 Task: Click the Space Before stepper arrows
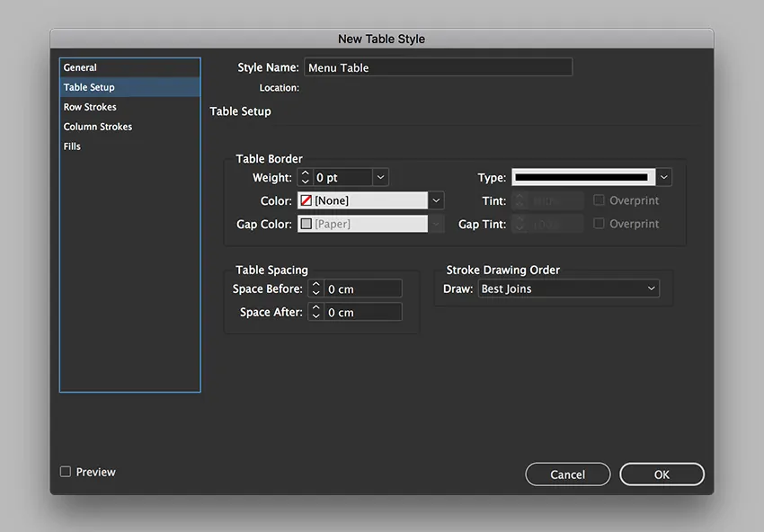pyautogui.click(x=315, y=289)
